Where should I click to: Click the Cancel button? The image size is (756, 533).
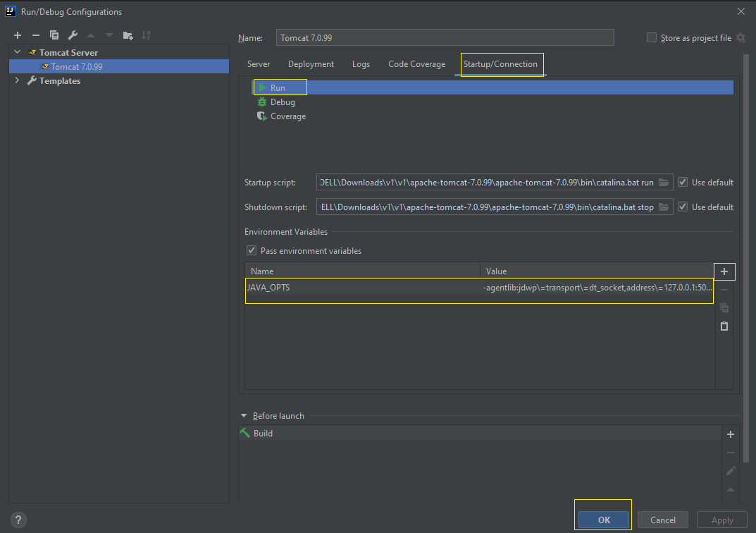pyautogui.click(x=662, y=520)
